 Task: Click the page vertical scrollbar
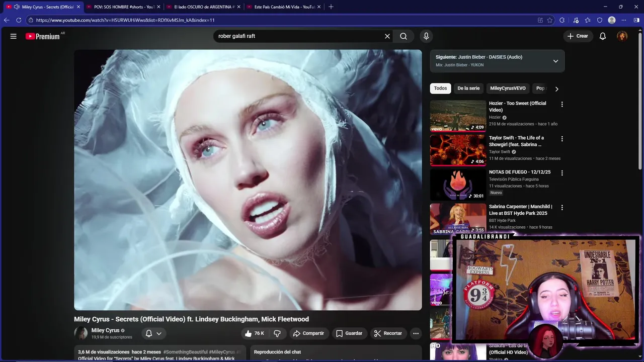640,101
